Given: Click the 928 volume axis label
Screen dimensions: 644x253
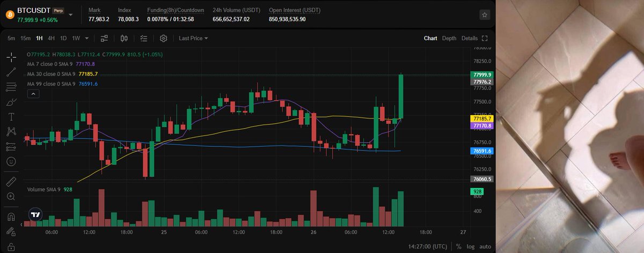Looking at the screenshot, I should click(476, 191).
